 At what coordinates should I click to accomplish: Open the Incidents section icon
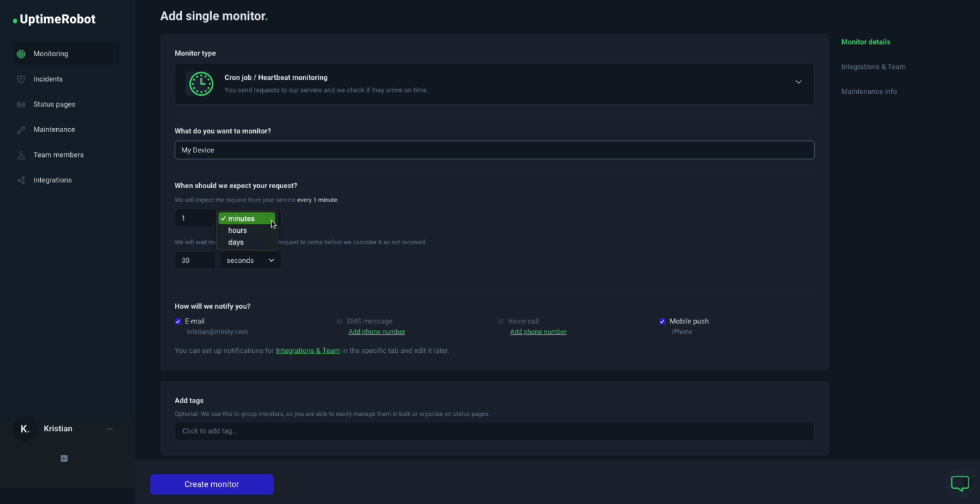tap(21, 78)
